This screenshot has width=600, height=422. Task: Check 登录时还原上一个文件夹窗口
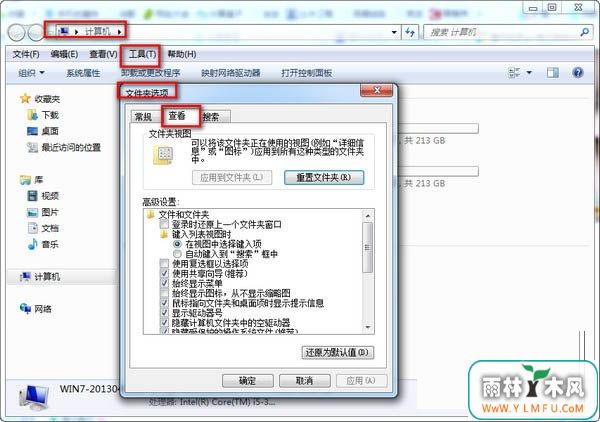[164, 224]
